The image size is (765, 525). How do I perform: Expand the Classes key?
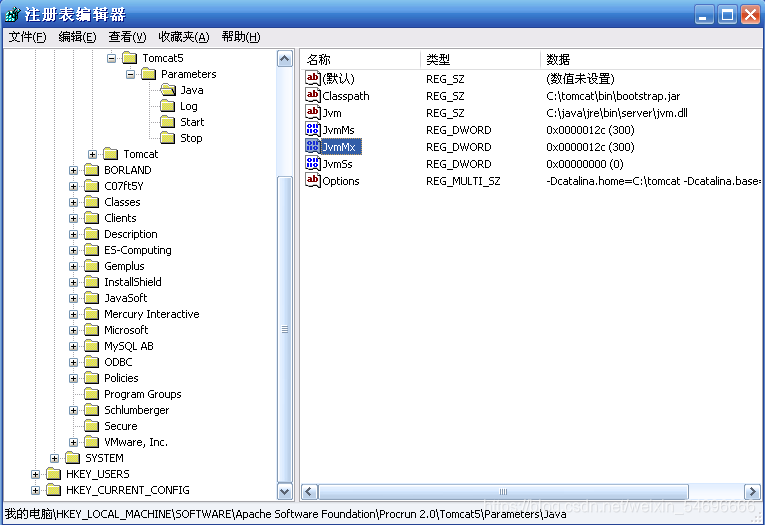tap(73, 202)
